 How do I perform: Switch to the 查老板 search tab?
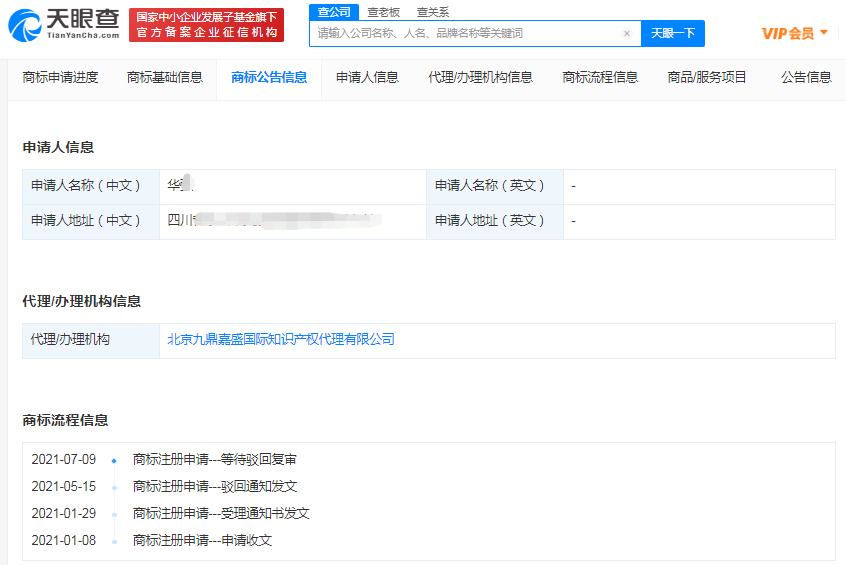[383, 12]
